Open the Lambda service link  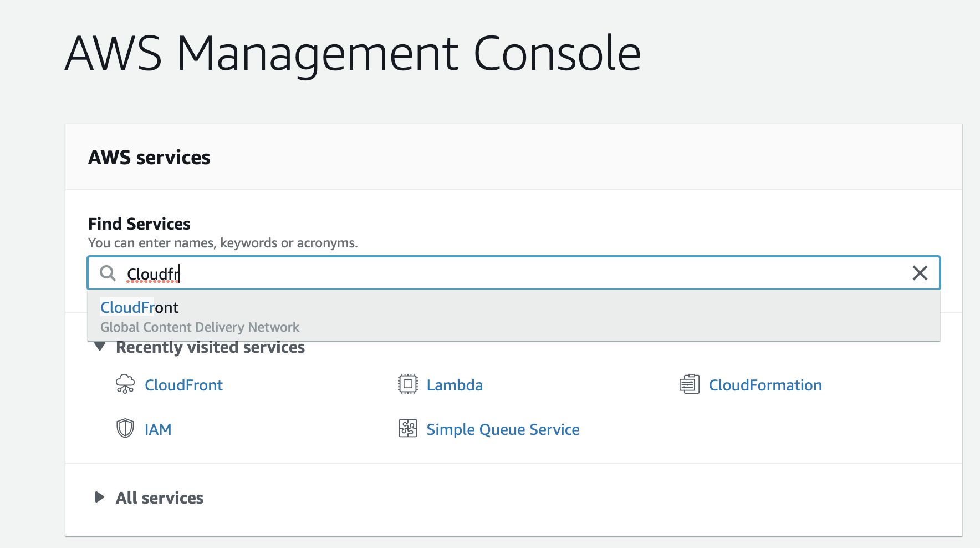(455, 385)
